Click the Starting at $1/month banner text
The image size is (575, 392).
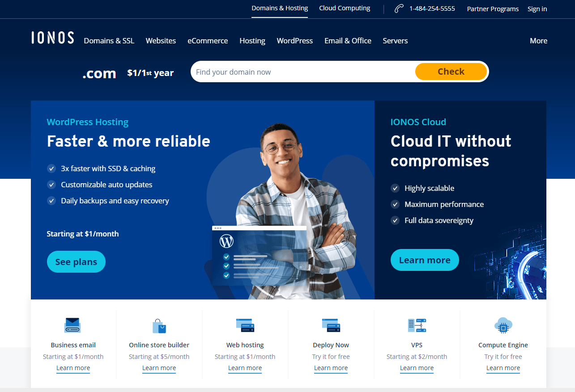[83, 234]
